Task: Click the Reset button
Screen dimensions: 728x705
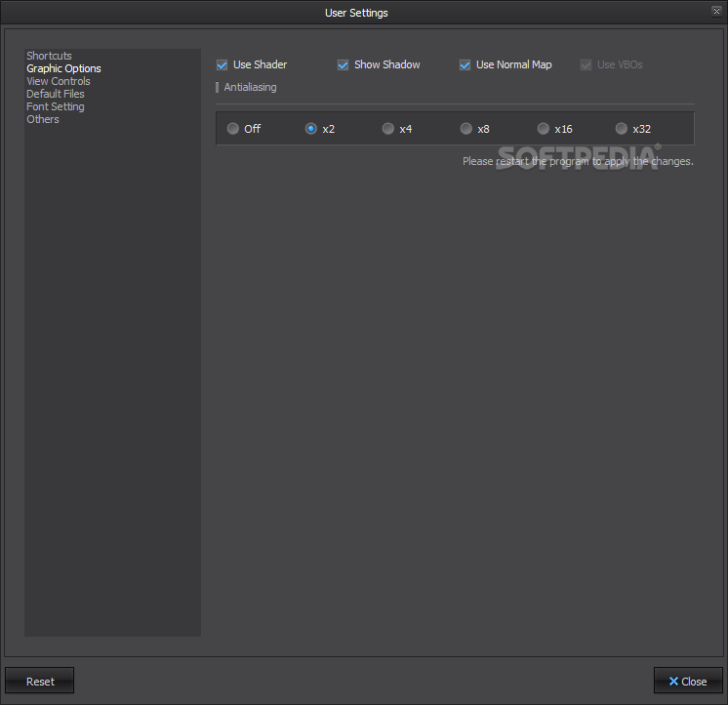Action: pyautogui.click(x=39, y=681)
